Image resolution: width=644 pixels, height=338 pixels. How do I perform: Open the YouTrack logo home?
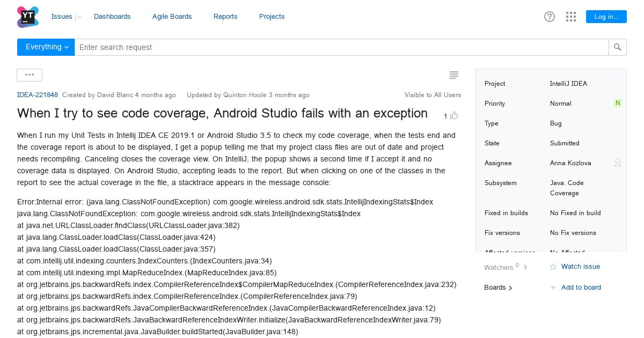point(28,17)
